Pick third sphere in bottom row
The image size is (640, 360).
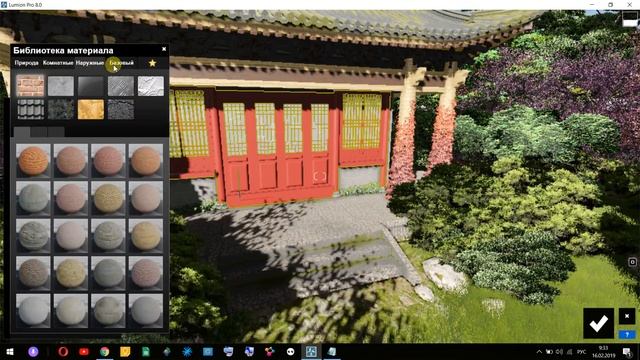[x=108, y=311]
